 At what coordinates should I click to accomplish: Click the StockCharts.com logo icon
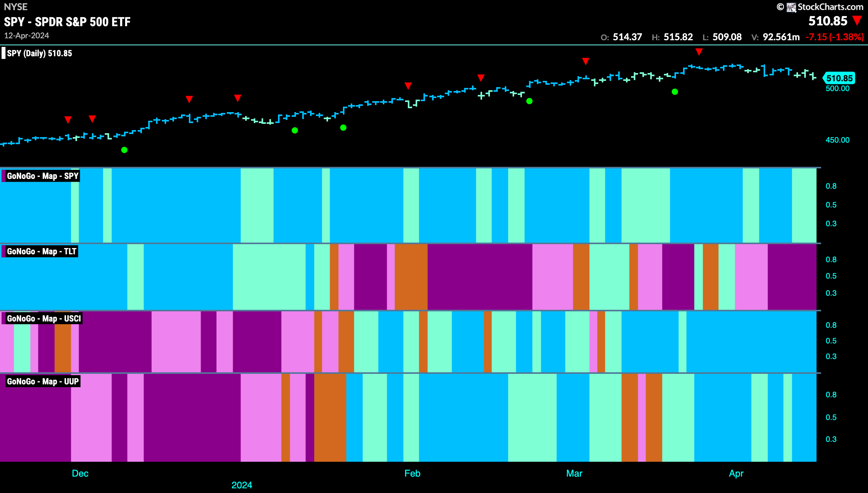[791, 7]
